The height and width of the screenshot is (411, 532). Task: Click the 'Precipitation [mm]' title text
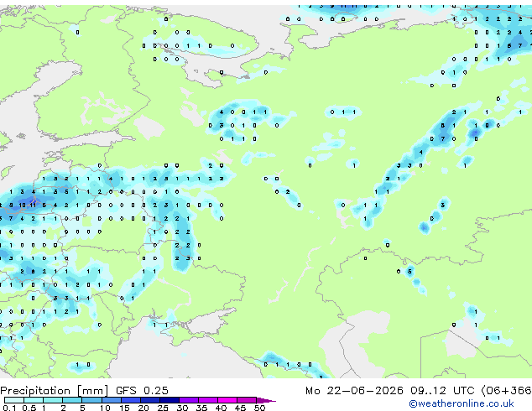54,391
